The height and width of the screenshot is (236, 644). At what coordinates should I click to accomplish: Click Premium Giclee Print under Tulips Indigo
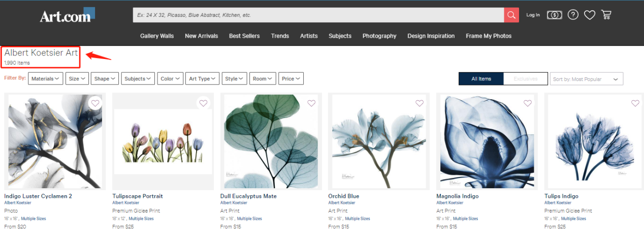click(569, 211)
